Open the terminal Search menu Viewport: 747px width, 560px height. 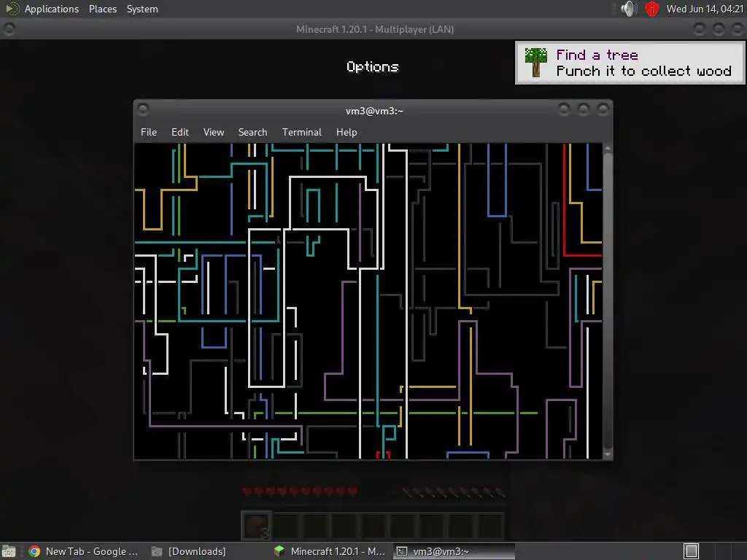252,133
